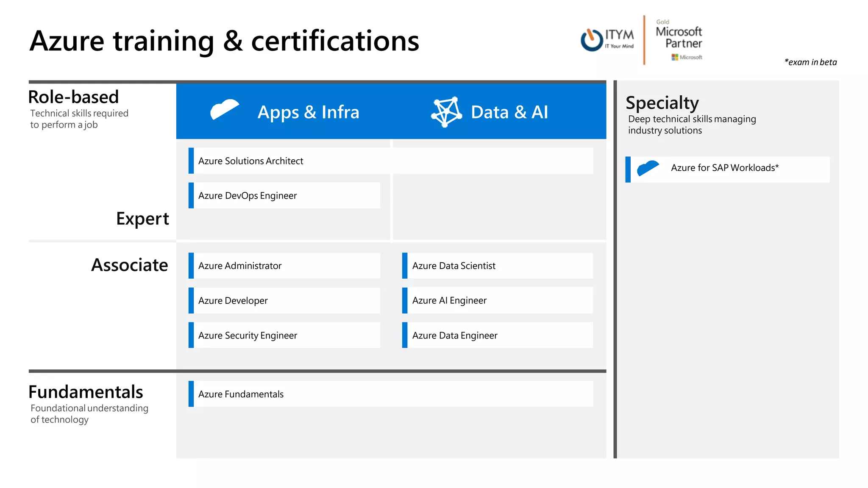Click the Role-based heading
Viewport: 868px width, 488px height.
click(x=73, y=97)
